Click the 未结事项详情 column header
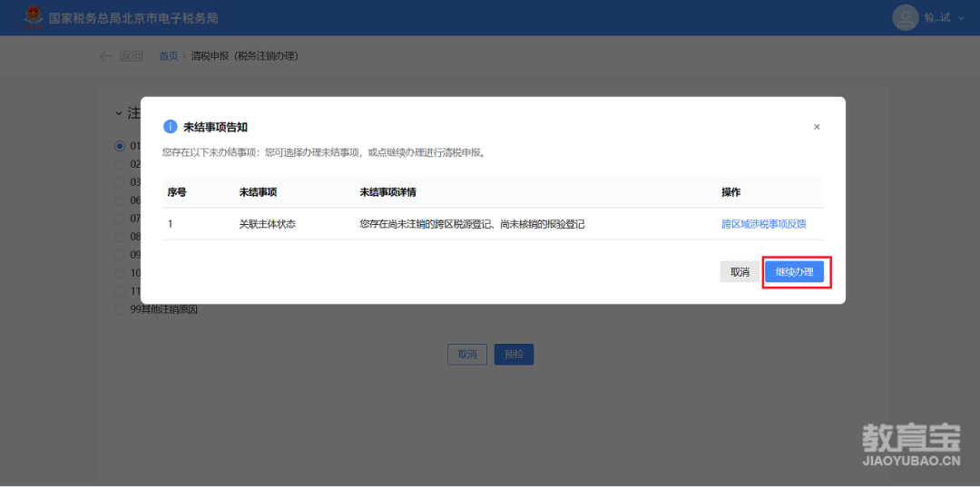 [x=388, y=192]
